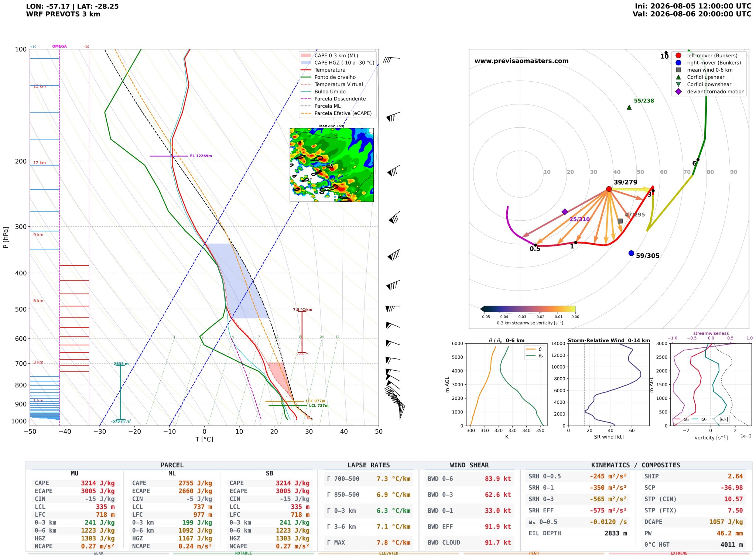The height and width of the screenshot is (560, 756).
Task: Click the "Storm-Relative Wind 0-14 km" chart title
Action: point(609,340)
